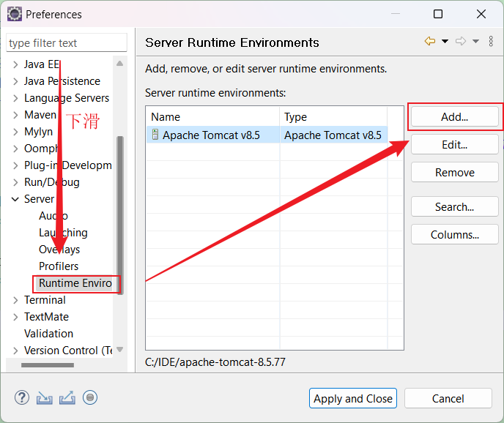Select the Maven preference item
Screen dimensions: 504x423
pos(40,115)
